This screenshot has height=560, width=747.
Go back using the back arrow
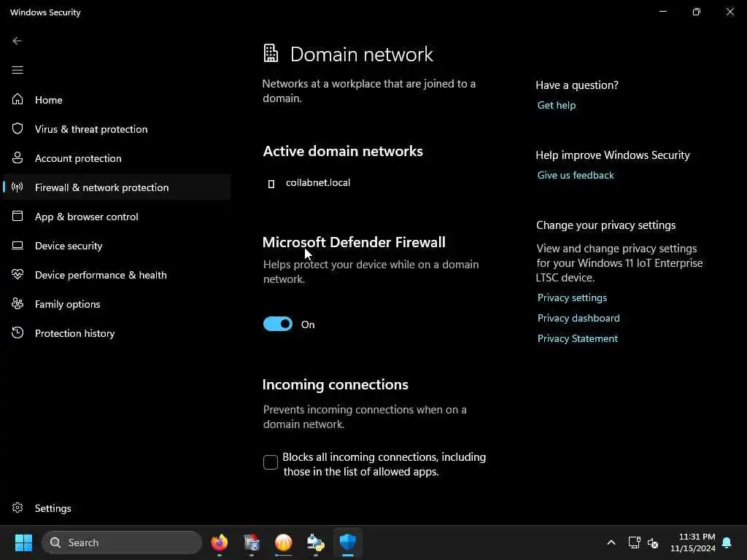click(x=18, y=41)
